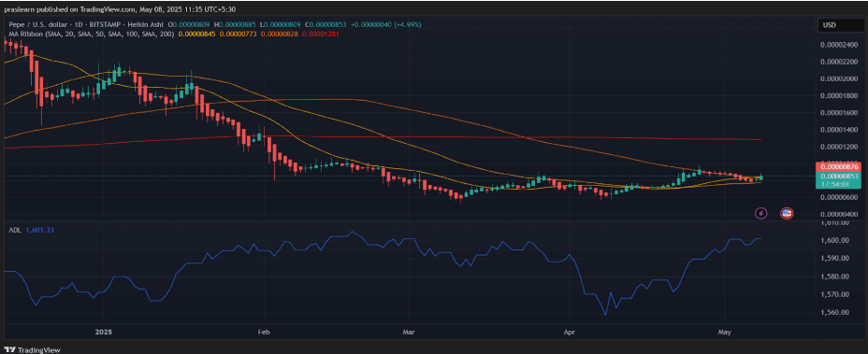868x354 pixels.
Task: Click the +4.99% change value
Action: 408,25
